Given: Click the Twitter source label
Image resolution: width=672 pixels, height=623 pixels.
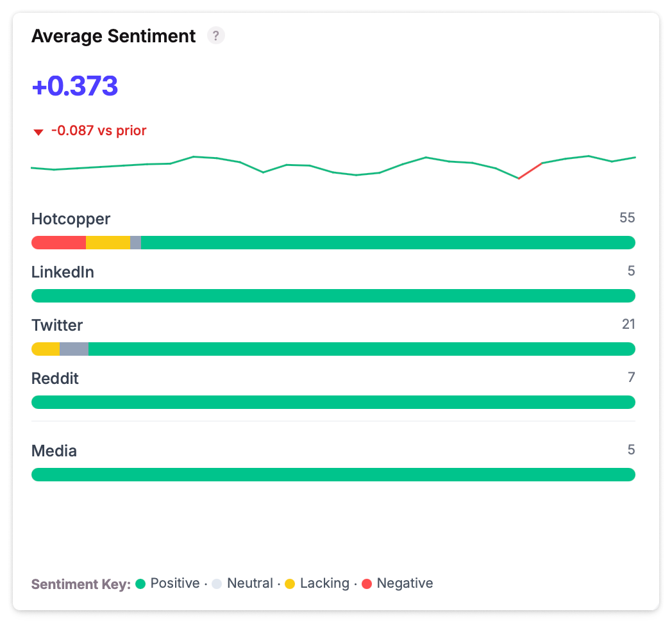Looking at the screenshot, I should 57,326.
